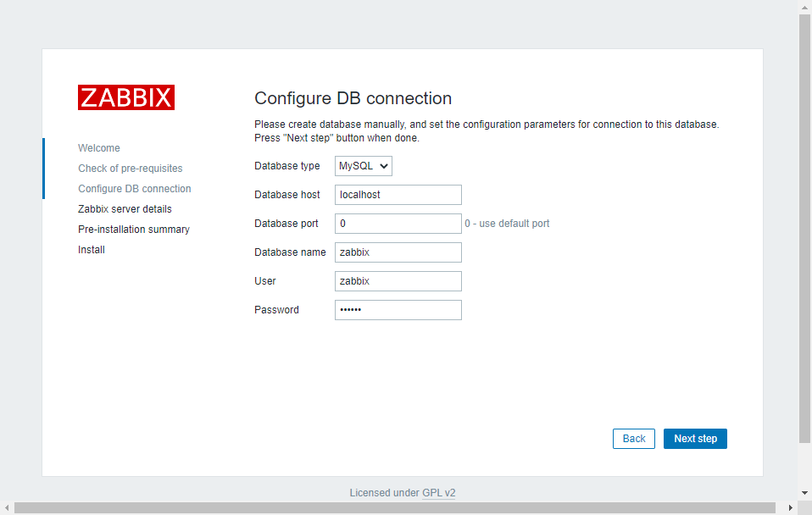This screenshot has height=515, width=812.
Task: Select Configure DB connection sidebar step
Action: [x=135, y=189]
